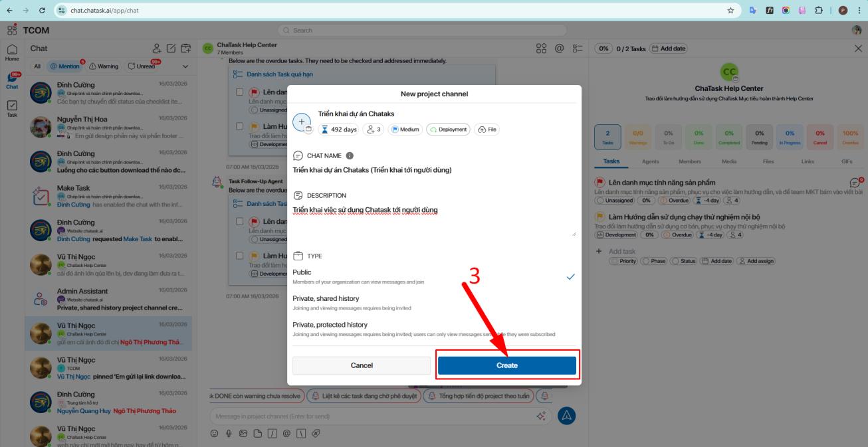Open Home in the left sidebar
The height and width of the screenshot is (447, 868).
(12, 52)
